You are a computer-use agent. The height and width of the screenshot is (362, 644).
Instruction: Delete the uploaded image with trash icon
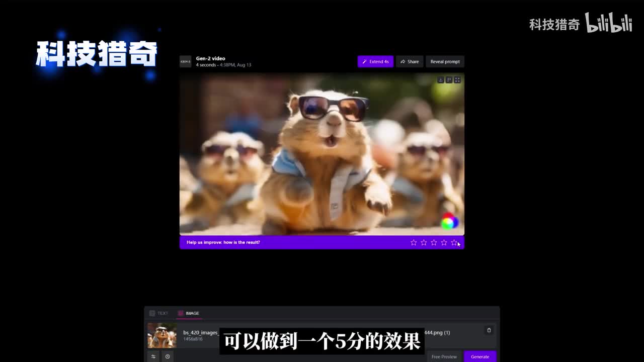coord(489,330)
